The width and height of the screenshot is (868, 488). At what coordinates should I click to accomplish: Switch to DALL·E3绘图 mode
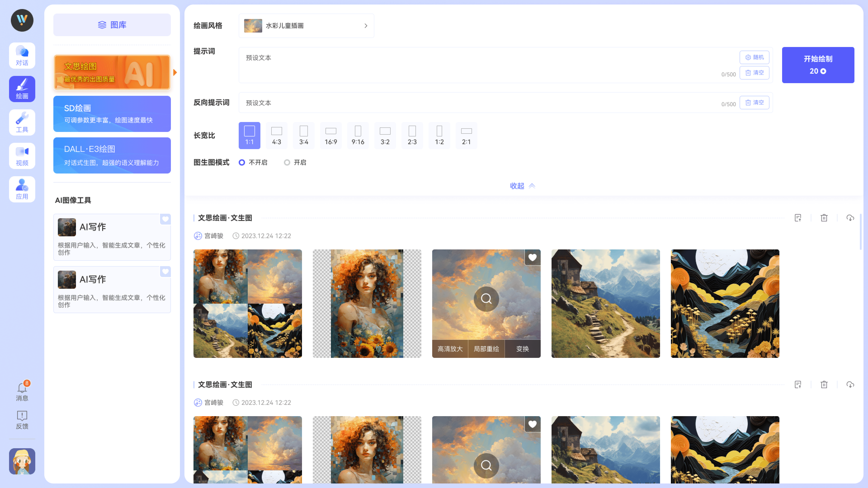[x=112, y=155]
